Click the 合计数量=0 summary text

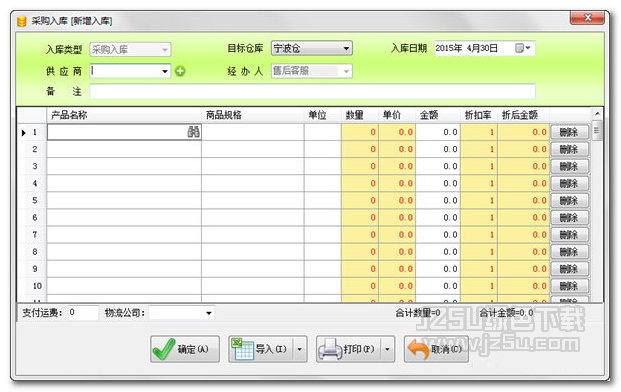pyautogui.click(x=417, y=313)
